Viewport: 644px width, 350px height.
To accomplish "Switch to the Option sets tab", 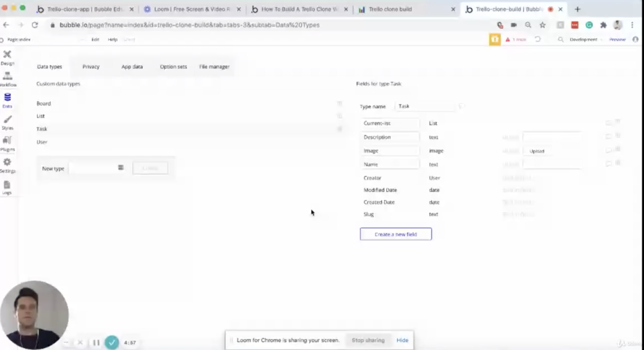I will tap(173, 67).
